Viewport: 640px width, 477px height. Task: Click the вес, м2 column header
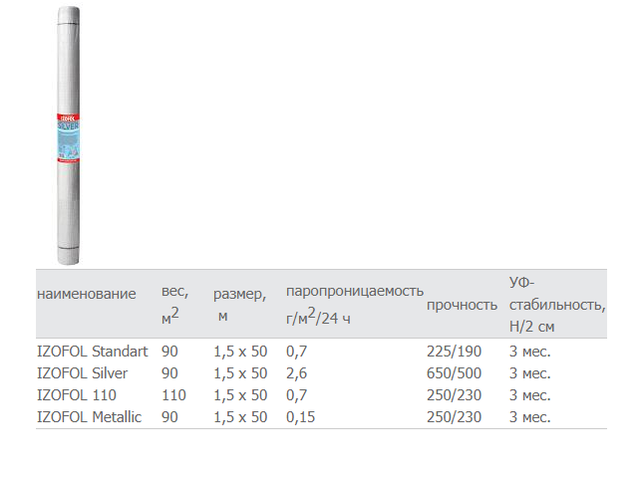[x=175, y=304]
